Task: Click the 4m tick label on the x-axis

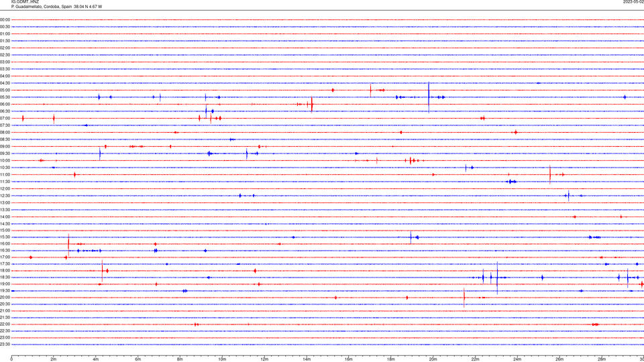Action: [96, 359]
